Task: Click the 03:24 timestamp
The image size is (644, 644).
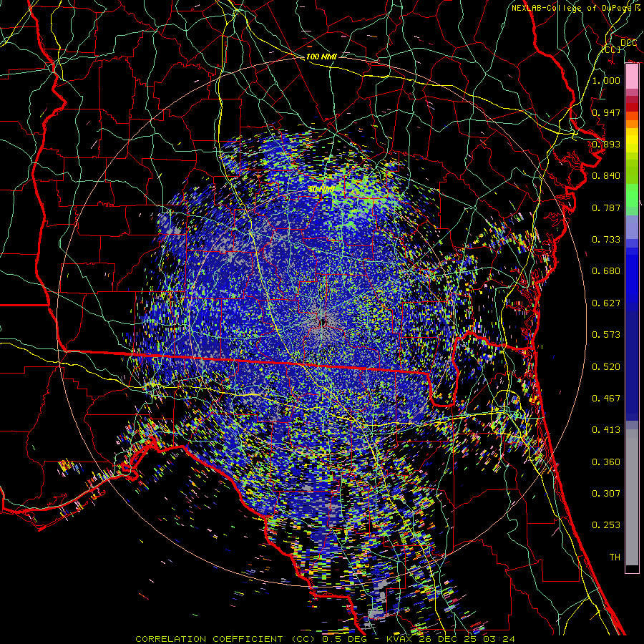Action: pyautogui.click(x=500, y=639)
